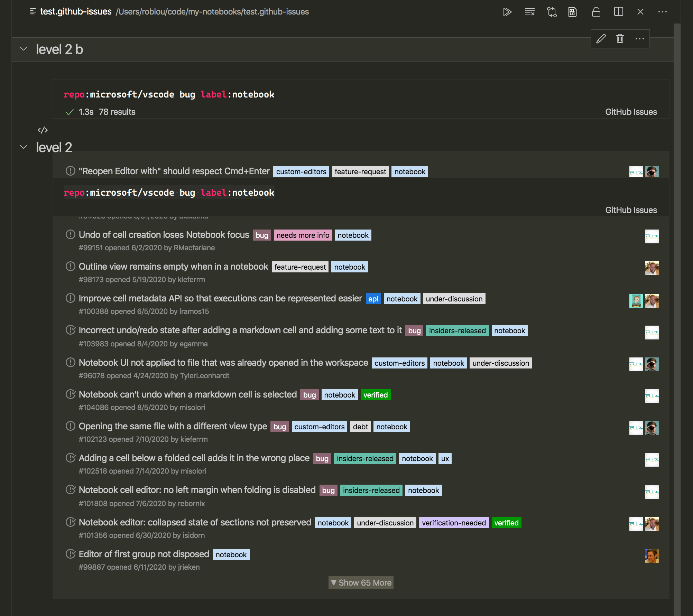
Task: Open the Notebook UI not applied issue
Action: point(223,363)
